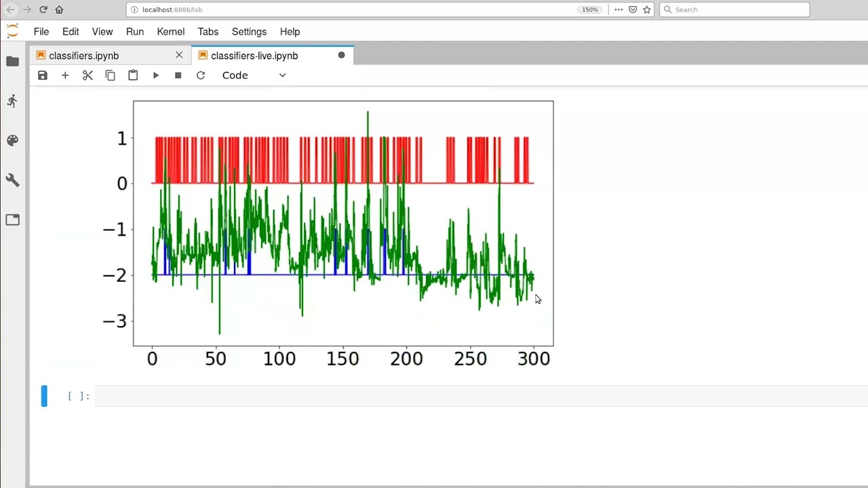The height and width of the screenshot is (488, 868).
Task: Open the browser page actions ellipsis menu
Action: point(618,9)
